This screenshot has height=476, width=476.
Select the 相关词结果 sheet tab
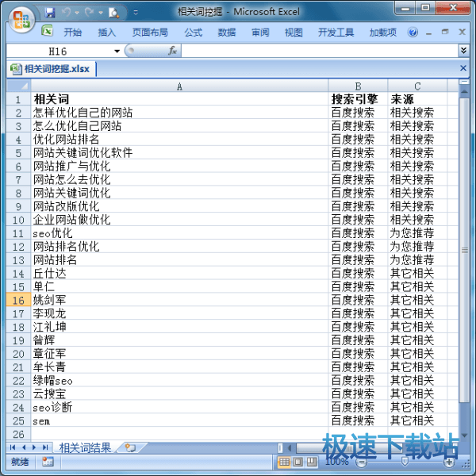click(x=86, y=447)
